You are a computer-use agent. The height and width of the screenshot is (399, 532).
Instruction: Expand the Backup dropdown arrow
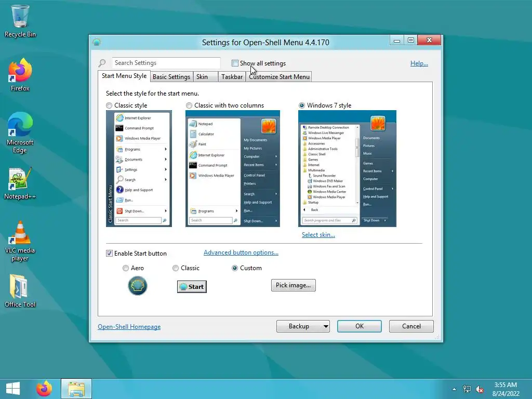(x=326, y=326)
